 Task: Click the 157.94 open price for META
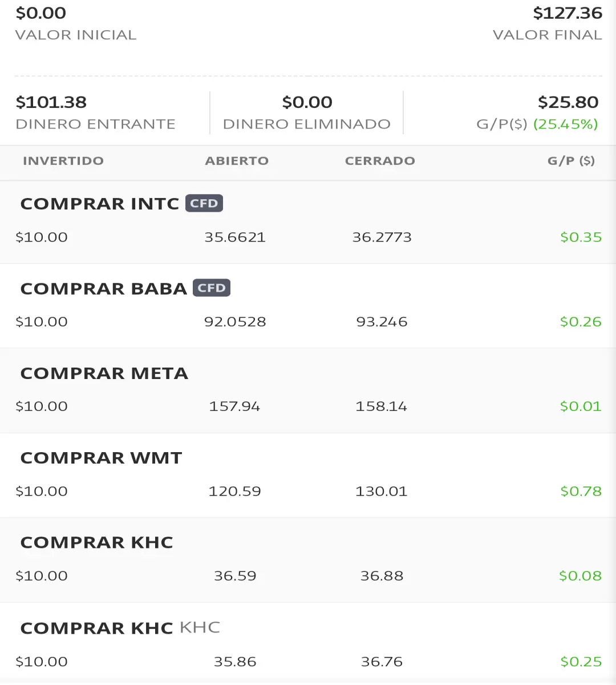click(x=234, y=406)
